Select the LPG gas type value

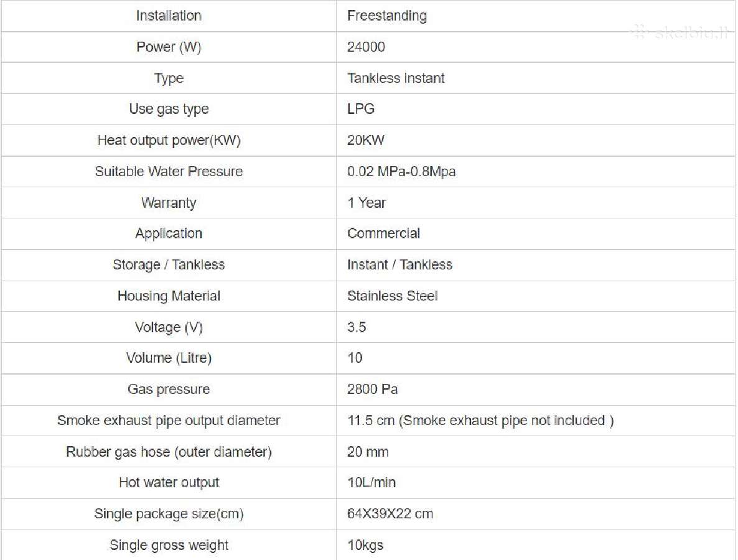(360, 109)
